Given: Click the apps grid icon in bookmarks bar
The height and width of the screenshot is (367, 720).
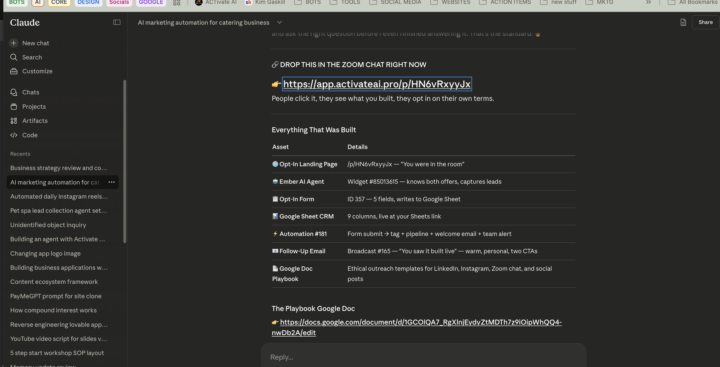Looking at the screenshot, I should (176, 2).
